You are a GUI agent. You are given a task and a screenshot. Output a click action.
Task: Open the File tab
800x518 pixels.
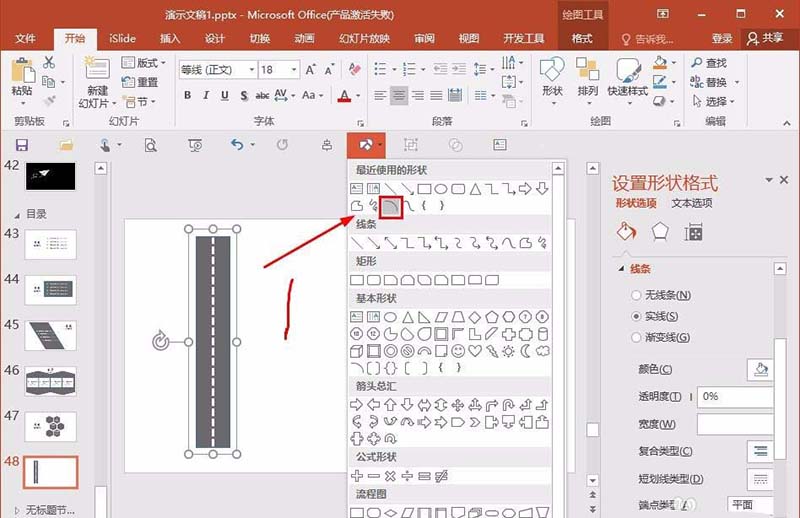pyautogui.click(x=26, y=39)
